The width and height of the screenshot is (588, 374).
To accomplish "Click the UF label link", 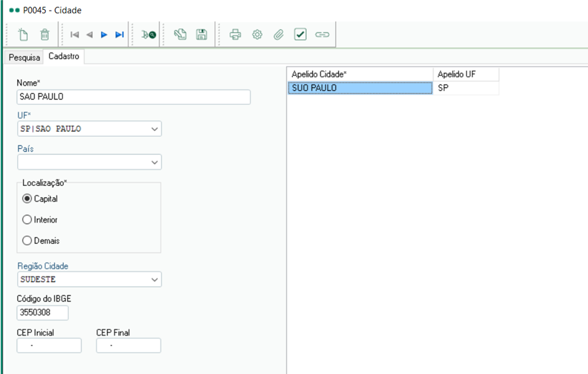I will pyautogui.click(x=24, y=116).
